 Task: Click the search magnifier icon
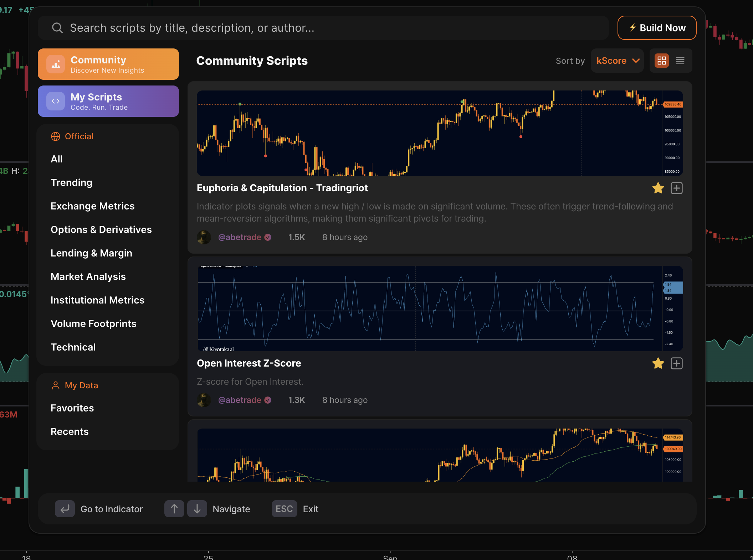coord(57,28)
